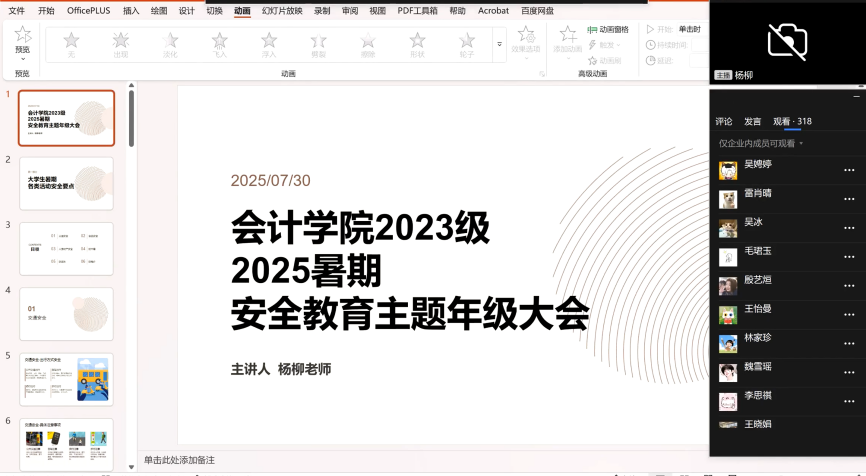866x476 pixels.
Task: Open the 仅企业内成员可观看 visibility dropdown
Action: pyautogui.click(x=761, y=144)
